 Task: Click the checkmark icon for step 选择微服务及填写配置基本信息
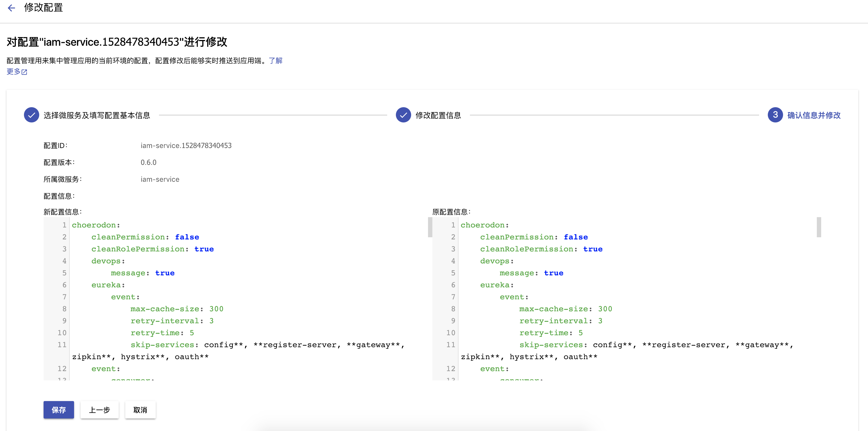(31, 115)
